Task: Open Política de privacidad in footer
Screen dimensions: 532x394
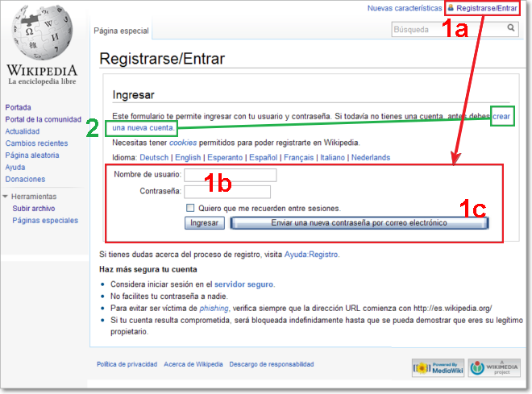Action: [x=127, y=364]
